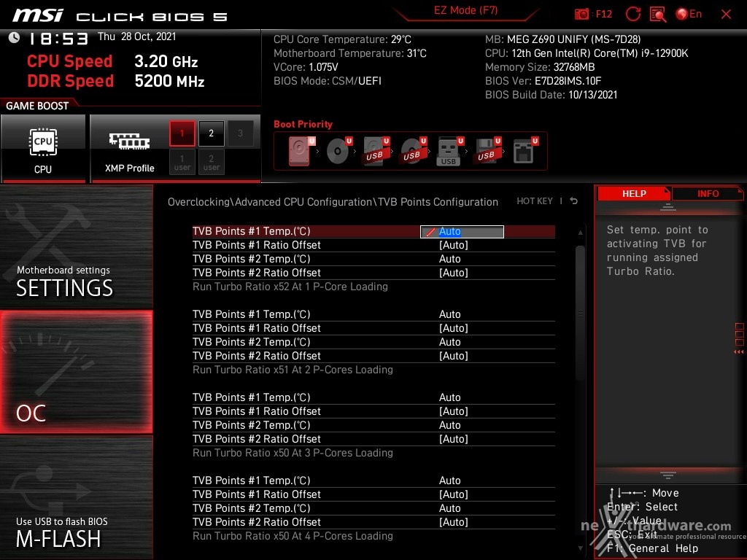Open the BIOS search magnifier icon
The width and height of the screenshot is (747, 560).
[658, 14]
